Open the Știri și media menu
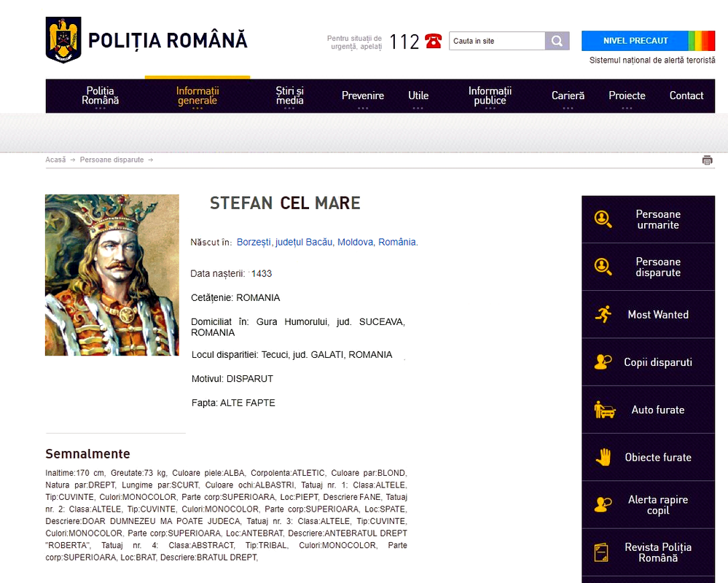728x583 pixels. (x=290, y=95)
